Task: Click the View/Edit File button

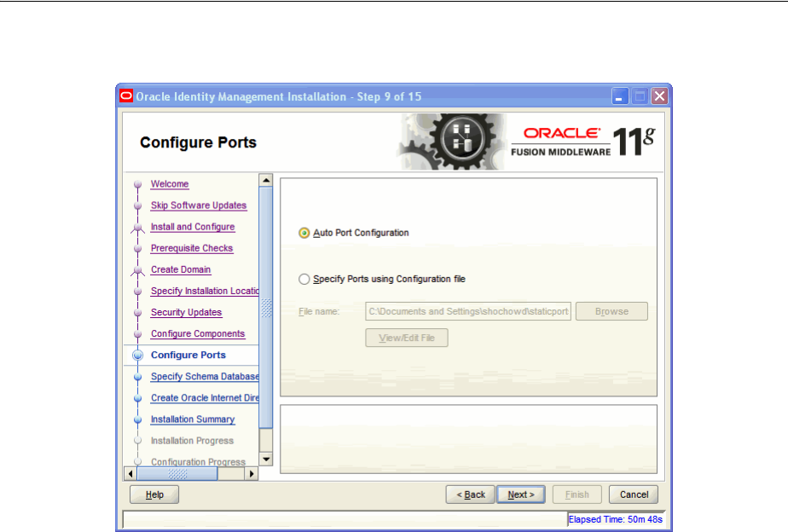Action: [x=407, y=338]
